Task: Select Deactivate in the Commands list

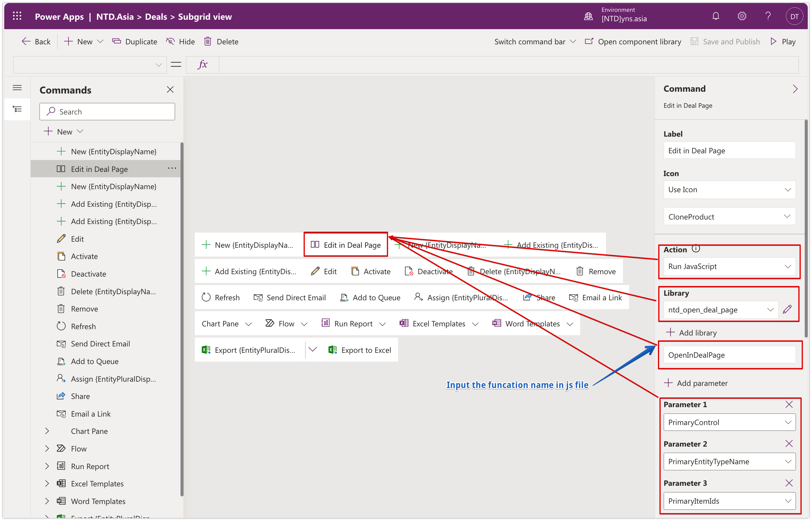Action: click(x=88, y=274)
